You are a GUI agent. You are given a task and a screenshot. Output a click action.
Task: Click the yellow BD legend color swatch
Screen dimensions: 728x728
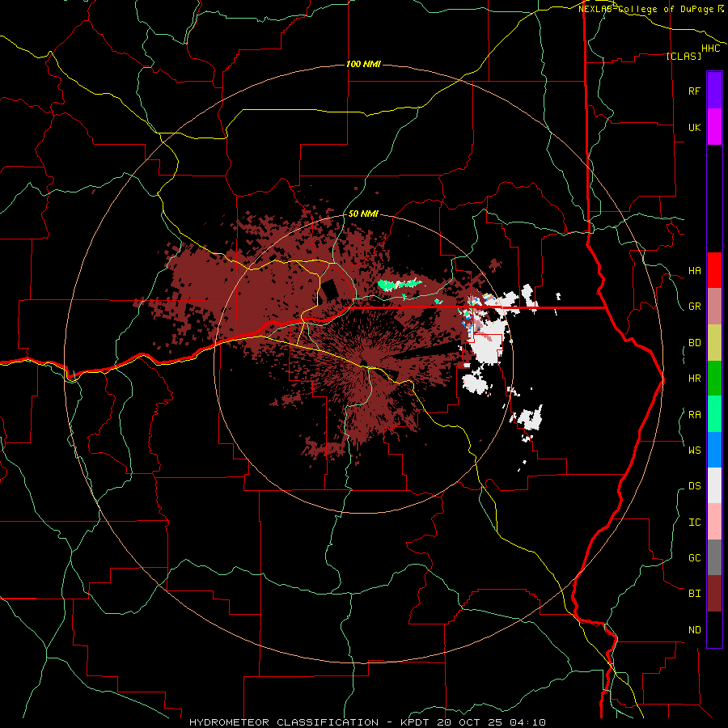pos(714,343)
